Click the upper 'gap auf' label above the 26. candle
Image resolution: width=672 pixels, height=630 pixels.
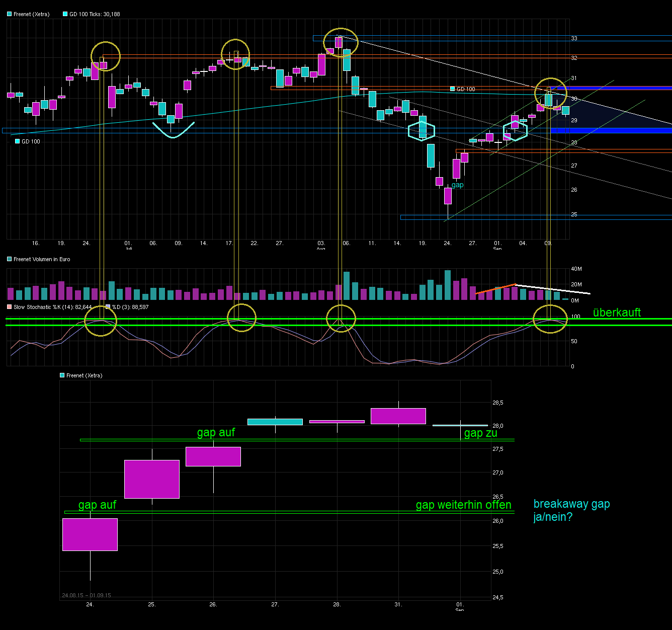pos(216,433)
